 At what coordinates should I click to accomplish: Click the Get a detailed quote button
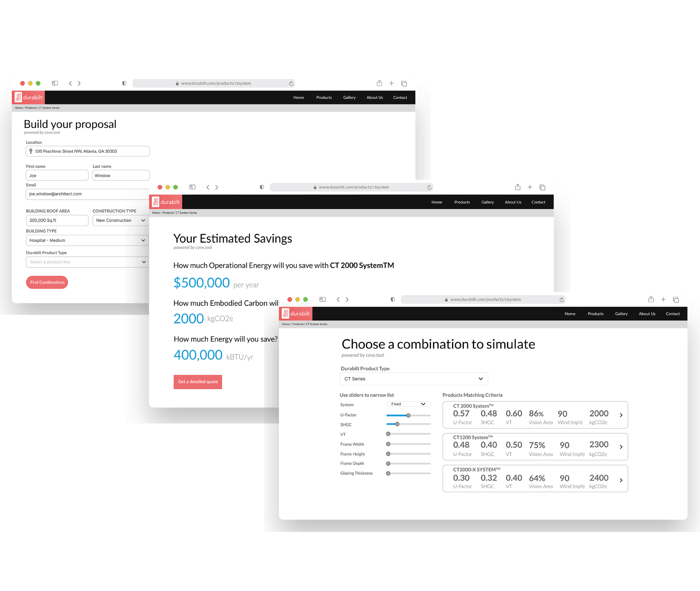[x=198, y=382]
